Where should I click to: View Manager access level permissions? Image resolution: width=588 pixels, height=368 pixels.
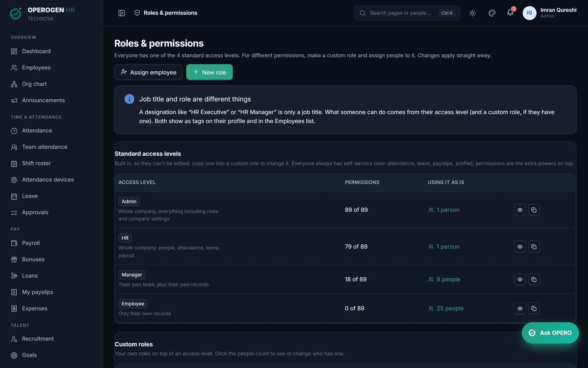point(520,279)
